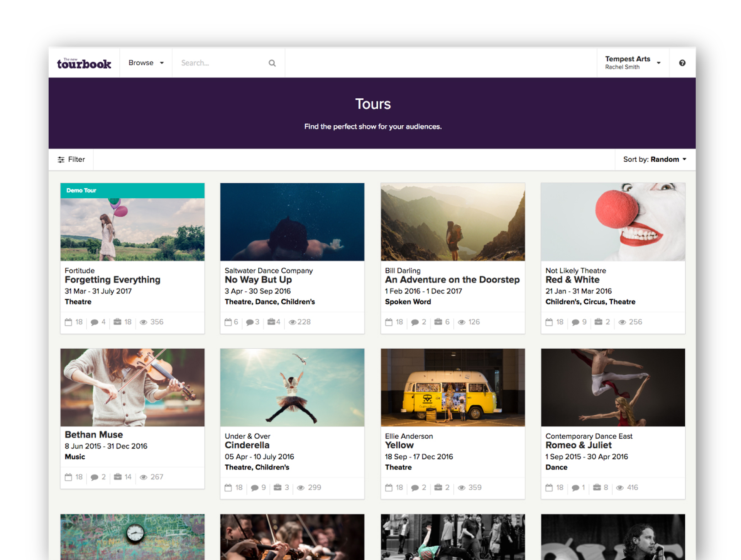Click the Under & Over company name

247,436
